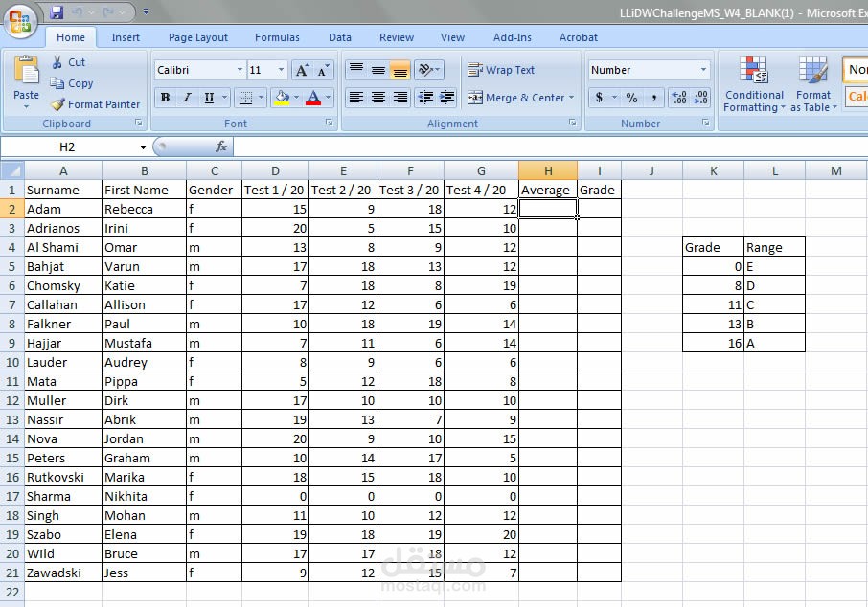The image size is (868, 607).
Task: Shrink font size with smaller A icon
Action: click(323, 70)
